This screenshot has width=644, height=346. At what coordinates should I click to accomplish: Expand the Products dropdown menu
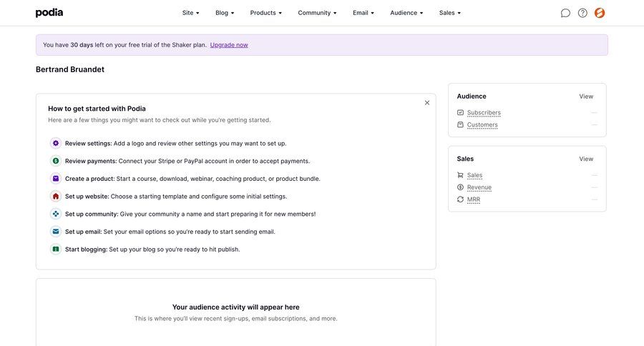(x=265, y=13)
